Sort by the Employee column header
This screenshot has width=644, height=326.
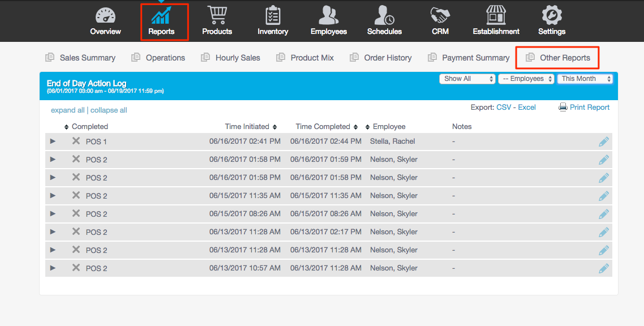click(389, 127)
